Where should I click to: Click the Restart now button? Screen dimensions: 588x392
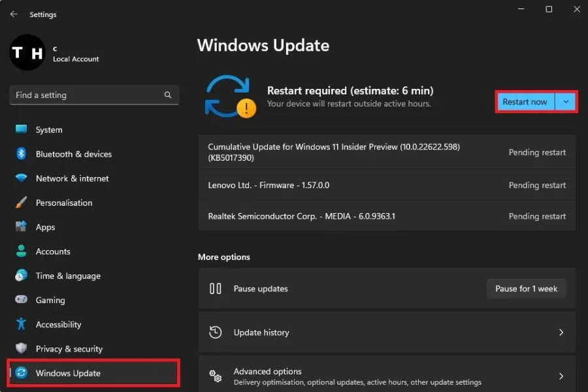coord(525,102)
